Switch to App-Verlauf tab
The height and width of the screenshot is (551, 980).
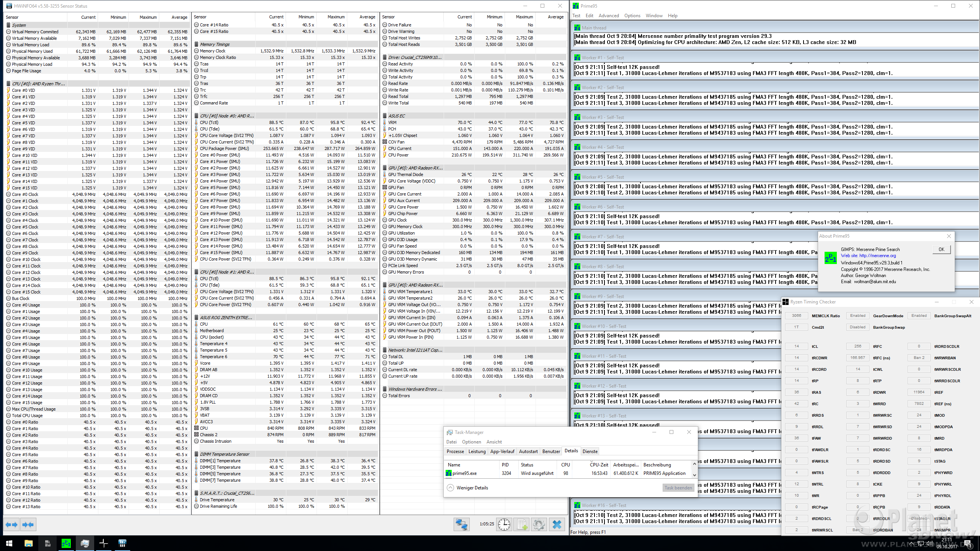click(x=502, y=451)
